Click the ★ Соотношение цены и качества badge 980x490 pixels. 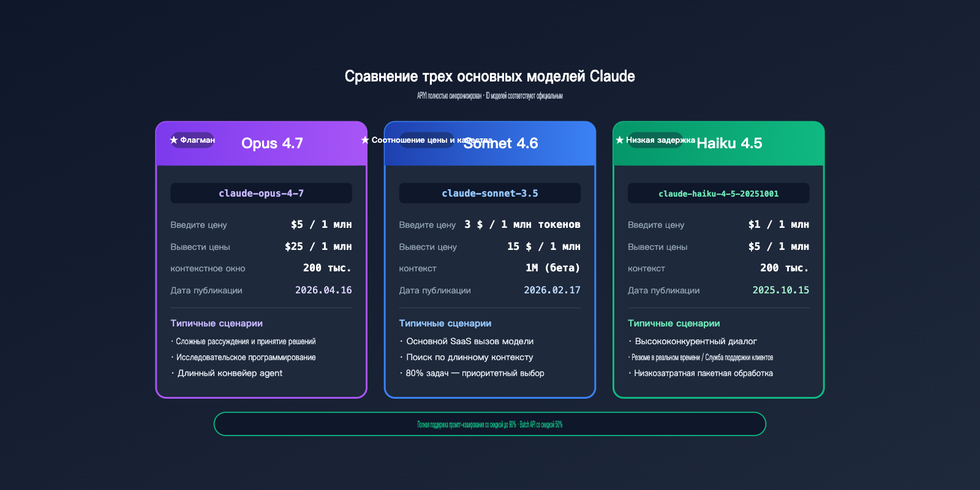tap(427, 140)
